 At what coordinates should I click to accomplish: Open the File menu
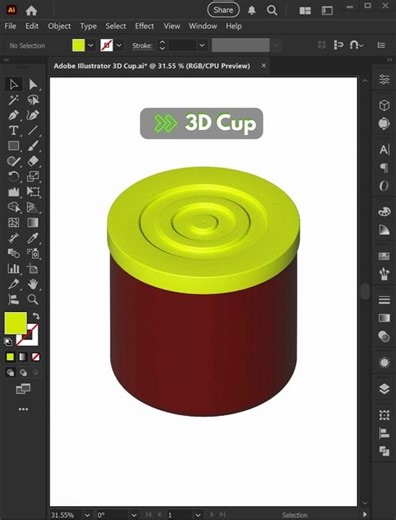[x=10, y=26]
